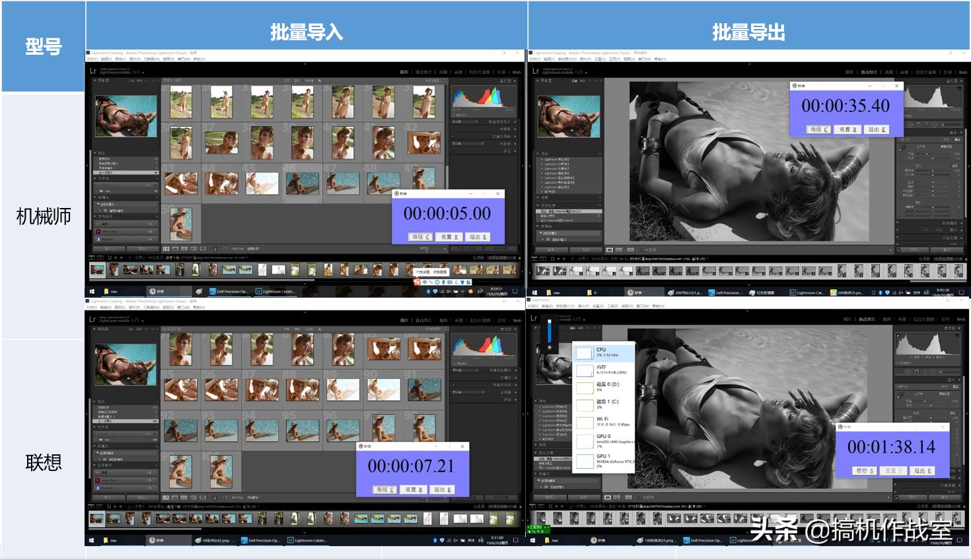The width and height of the screenshot is (971, 560).
Task: Open Windows Start in 机械师 批量导入 taskbar
Action: (91, 291)
